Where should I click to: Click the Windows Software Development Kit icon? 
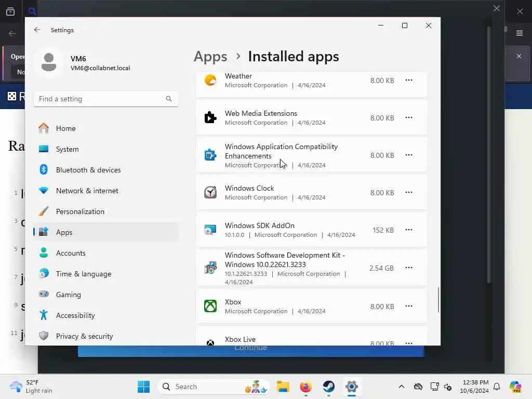click(210, 268)
